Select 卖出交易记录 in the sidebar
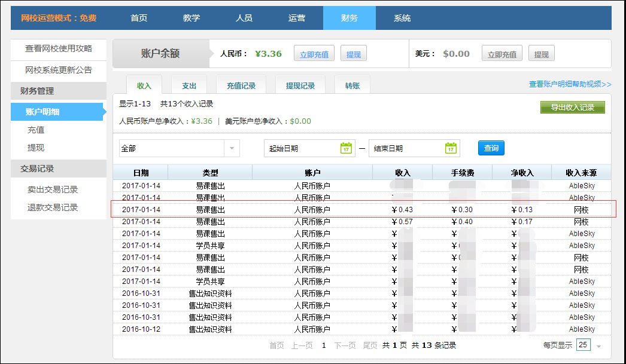The width and height of the screenshot is (626, 364). 53,189
